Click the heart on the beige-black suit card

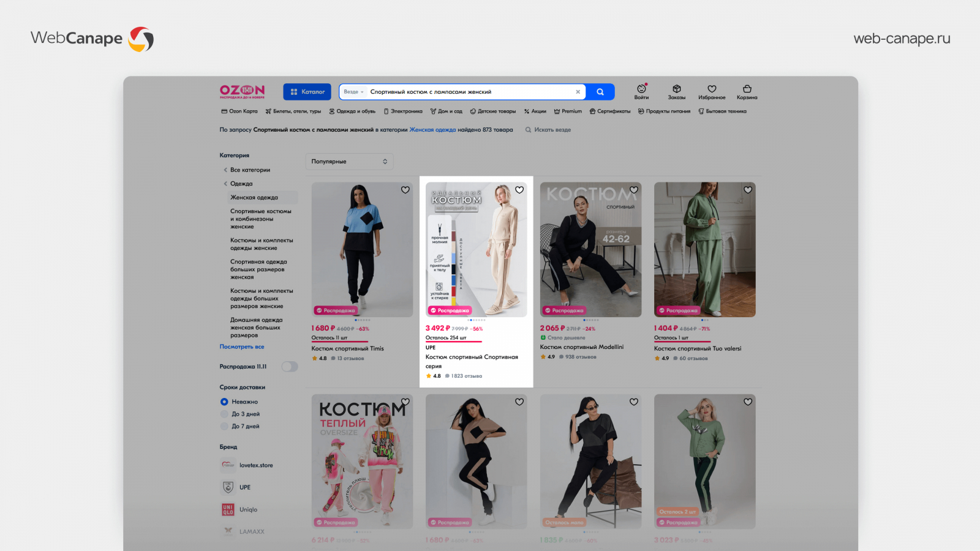519,402
